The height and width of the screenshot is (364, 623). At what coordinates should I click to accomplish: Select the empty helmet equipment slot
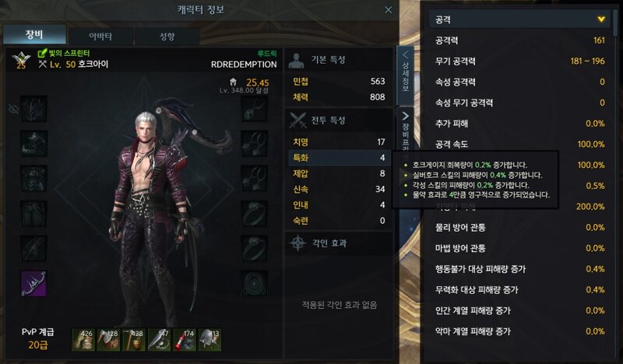33,109
